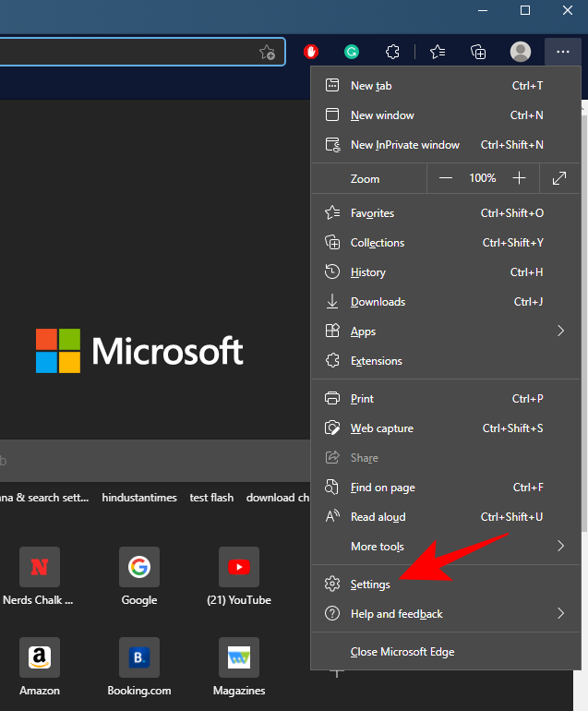The width and height of the screenshot is (588, 711).
Task: Choose New InPrivate window
Action: click(x=404, y=145)
